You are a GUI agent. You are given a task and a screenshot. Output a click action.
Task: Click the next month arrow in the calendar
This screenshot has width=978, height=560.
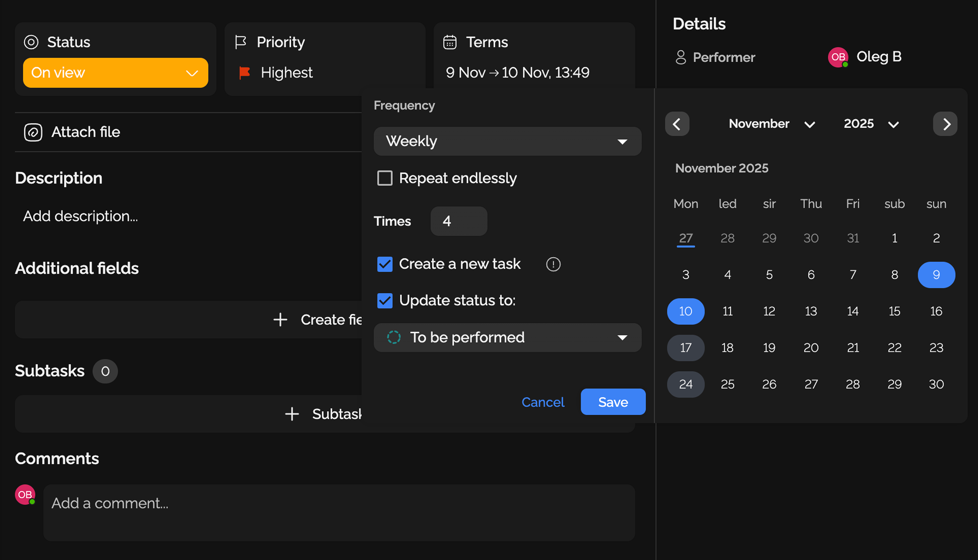(x=946, y=124)
